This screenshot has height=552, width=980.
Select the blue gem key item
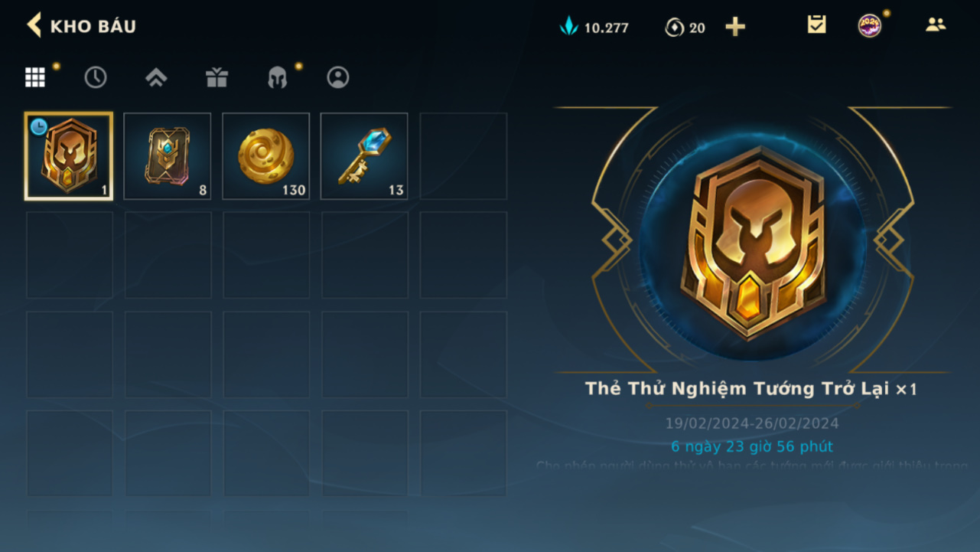click(364, 156)
